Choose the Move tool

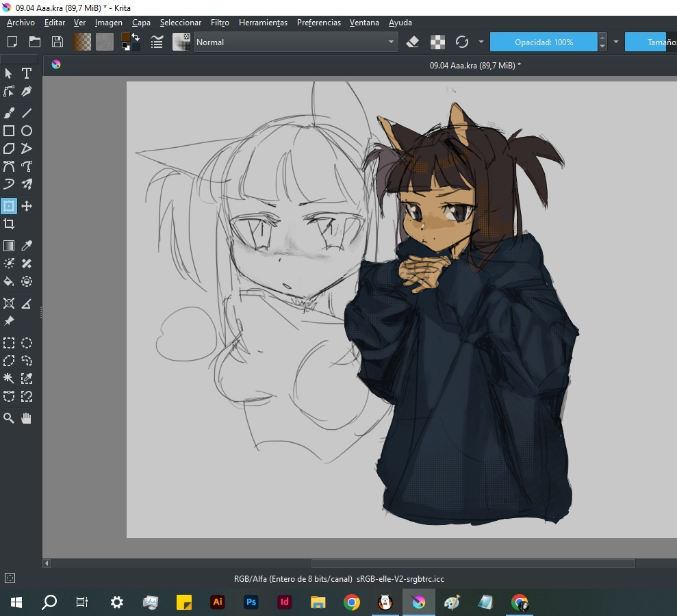(27, 206)
